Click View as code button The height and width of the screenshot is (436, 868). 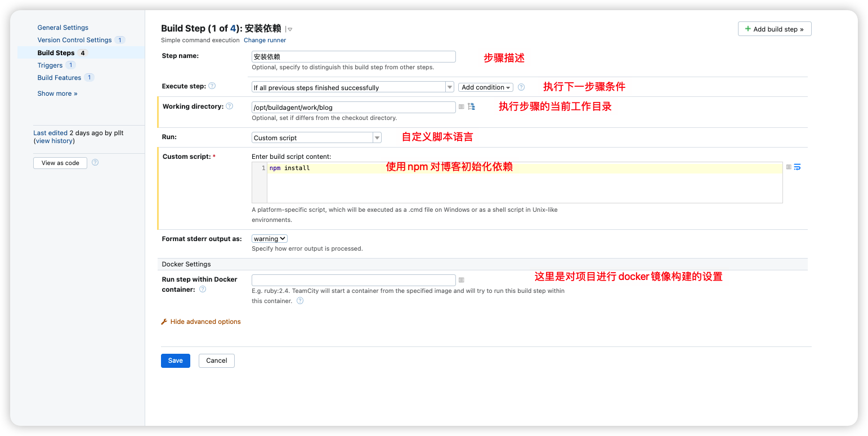60,163
